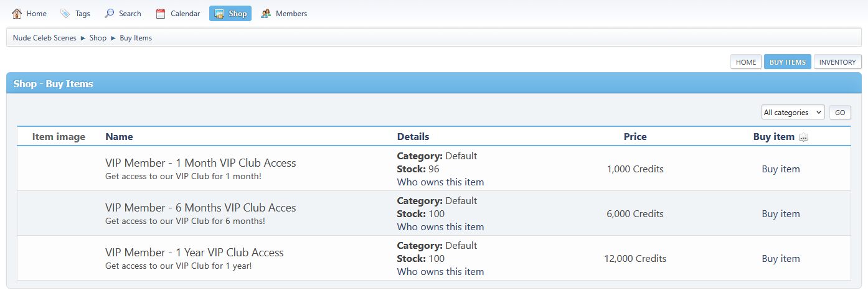Screen dimensions: 868x293
Task: See who owns the 6 Months item
Action: (x=440, y=227)
